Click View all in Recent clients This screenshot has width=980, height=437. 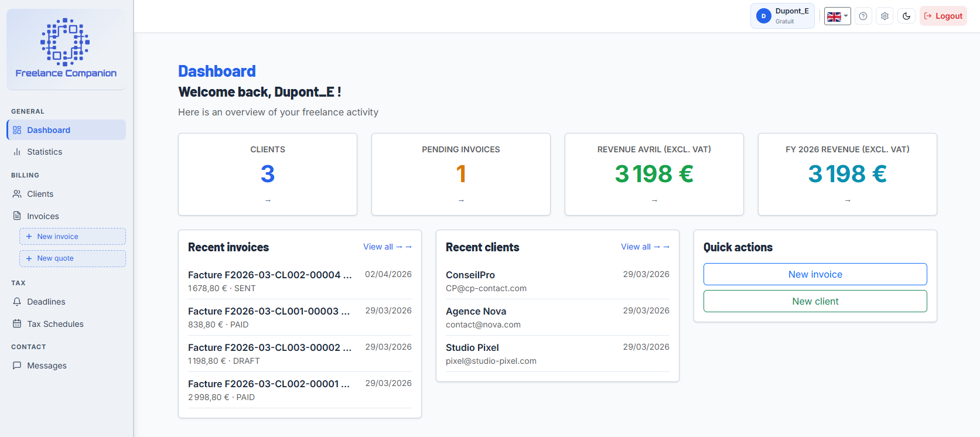pyautogui.click(x=645, y=247)
